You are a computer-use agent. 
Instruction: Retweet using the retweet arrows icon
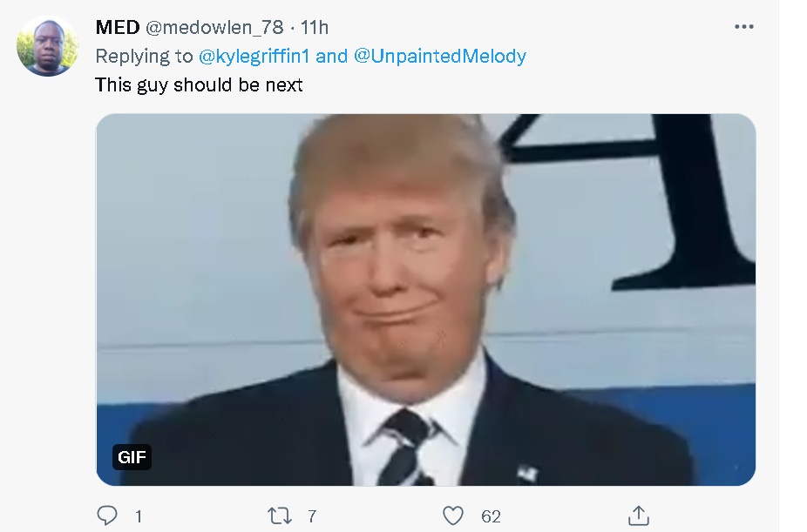(280, 515)
